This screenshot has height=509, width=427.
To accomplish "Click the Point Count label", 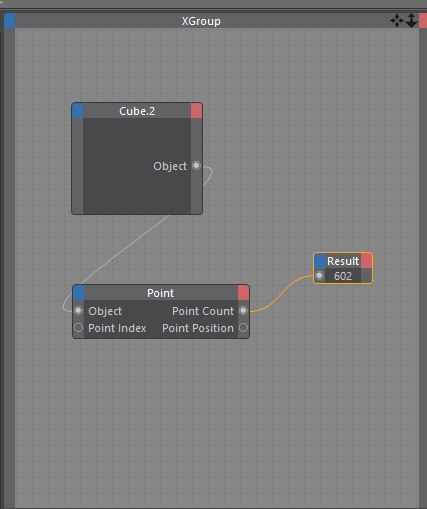I will click(203, 311).
